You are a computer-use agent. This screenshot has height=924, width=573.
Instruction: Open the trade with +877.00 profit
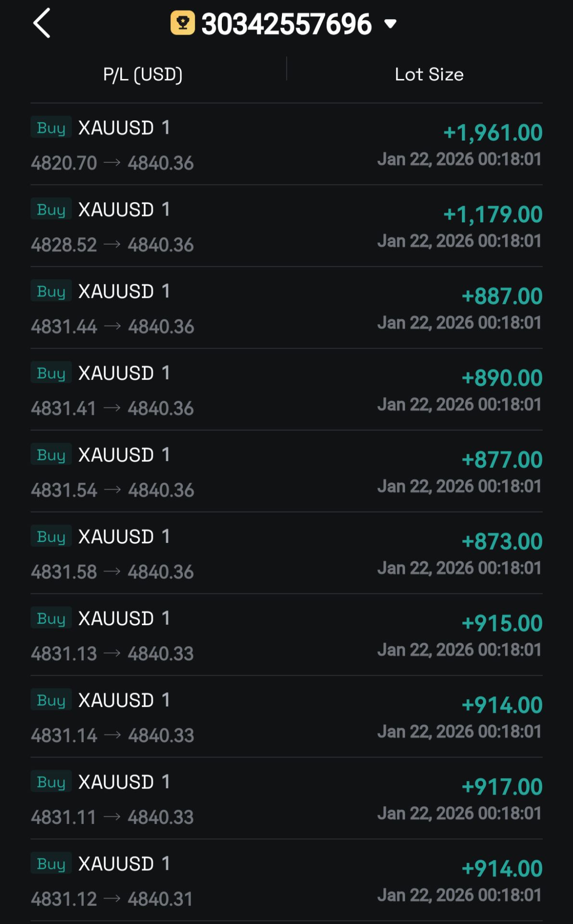pos(501,460)
